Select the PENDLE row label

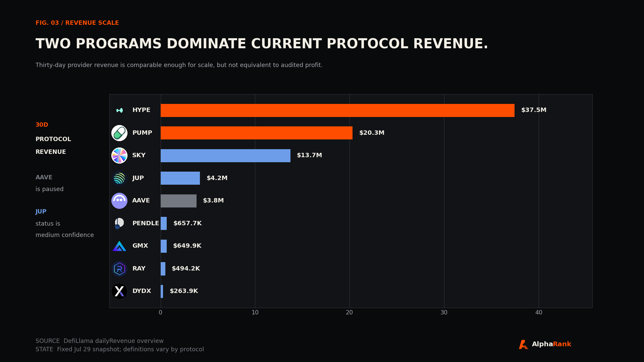(x=146, y=223)
